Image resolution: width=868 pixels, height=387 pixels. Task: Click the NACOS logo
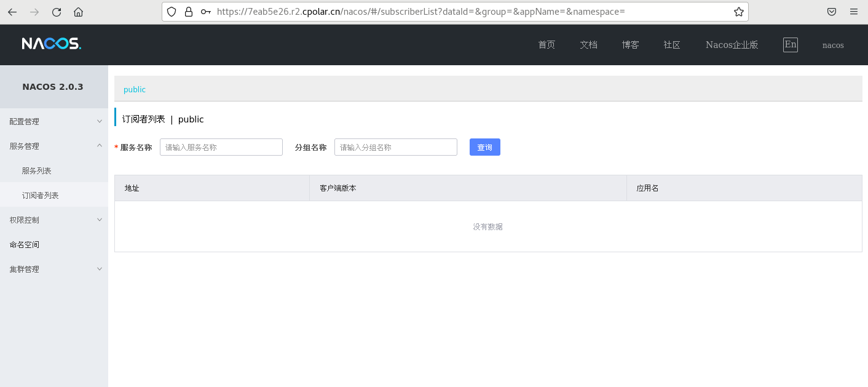pyautogui.click(x=52, y=44)
